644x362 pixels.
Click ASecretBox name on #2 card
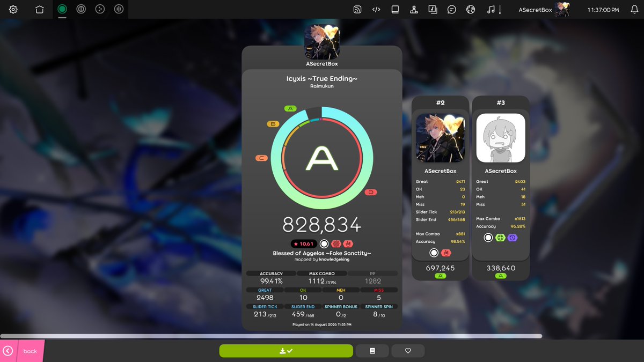click(x=440, y=171)
